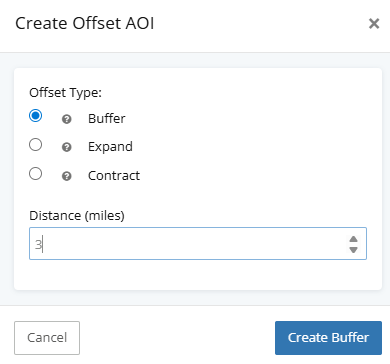This screenshot has height=364, width=390.
Task: Click the help icon beside Expand
Action: click(x=67, y=147)
